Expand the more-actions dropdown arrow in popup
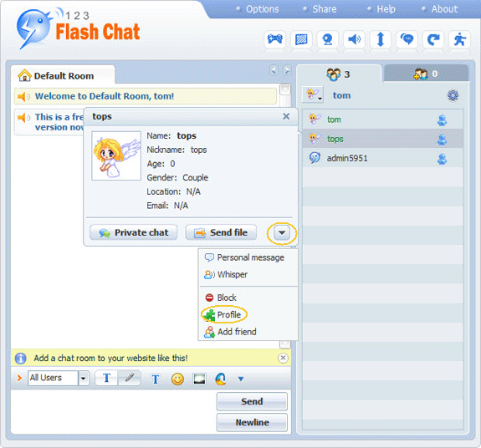 tap(282, 233)
